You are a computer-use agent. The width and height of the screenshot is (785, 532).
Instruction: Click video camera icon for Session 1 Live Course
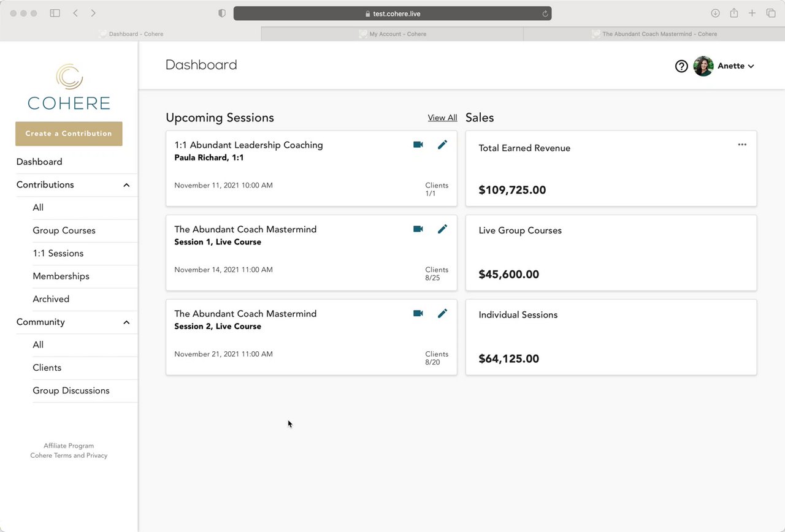(x=418, y=229)
